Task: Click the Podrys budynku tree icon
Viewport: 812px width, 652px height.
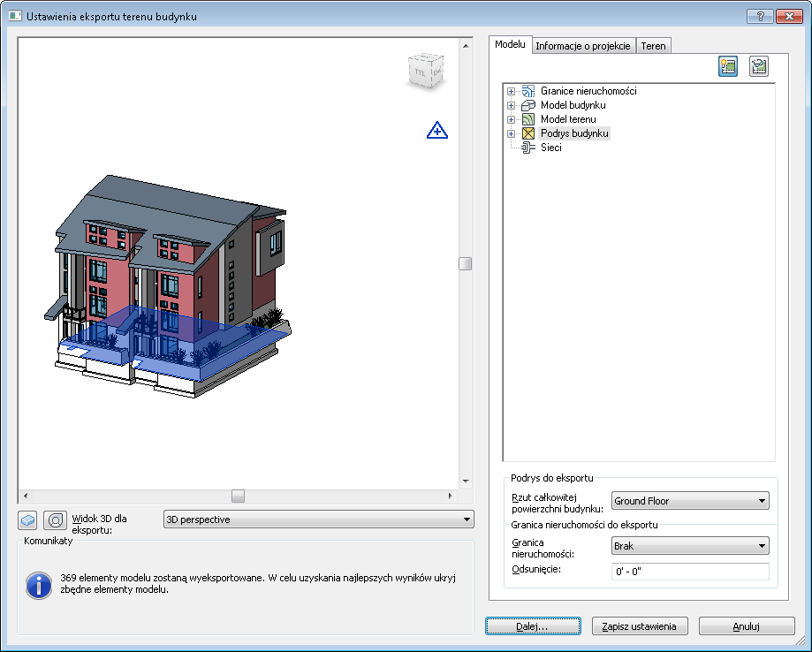Action: 527,133
